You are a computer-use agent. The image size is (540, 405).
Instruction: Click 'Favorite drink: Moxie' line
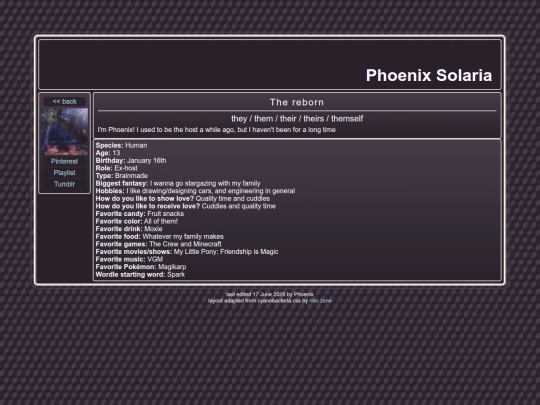[129, 229]
